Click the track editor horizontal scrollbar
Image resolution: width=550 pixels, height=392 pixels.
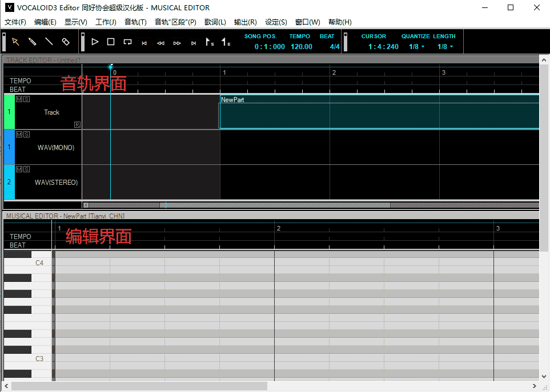[x=274, y=205]
